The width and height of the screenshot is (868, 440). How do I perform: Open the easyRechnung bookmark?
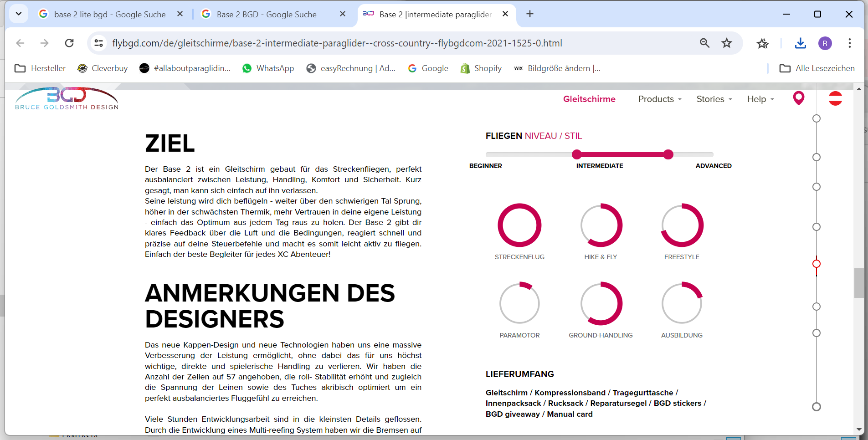coord(351,68)
